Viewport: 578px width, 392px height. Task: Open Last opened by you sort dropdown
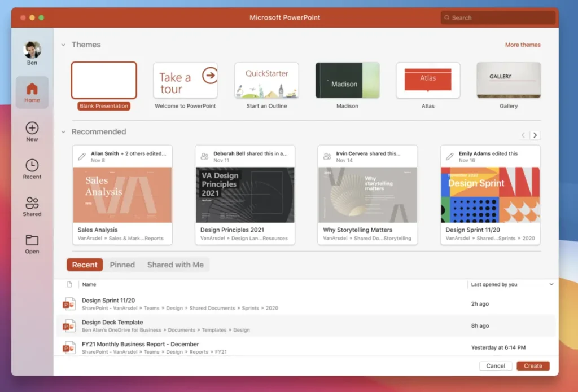point(551,284)
